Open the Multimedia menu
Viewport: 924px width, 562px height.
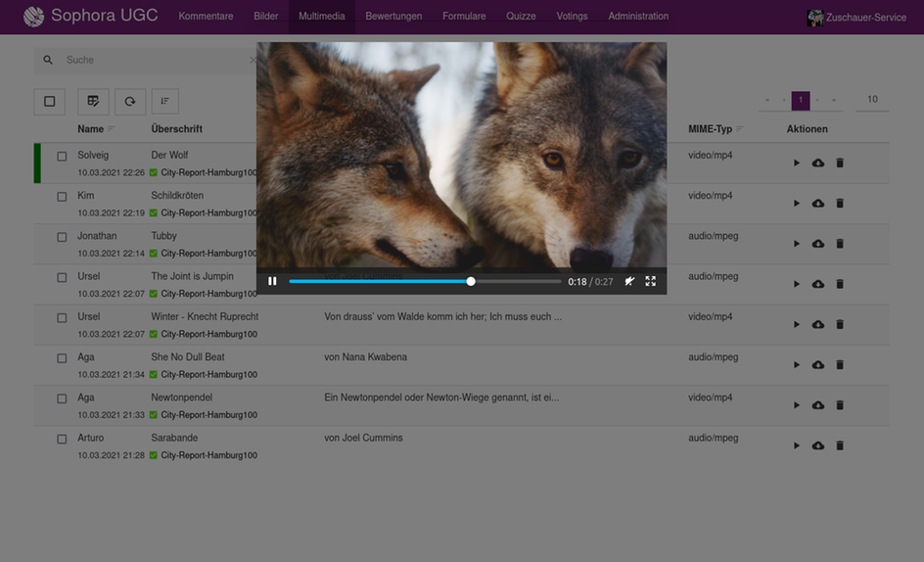pyautogui.click(x=322, y=17)
